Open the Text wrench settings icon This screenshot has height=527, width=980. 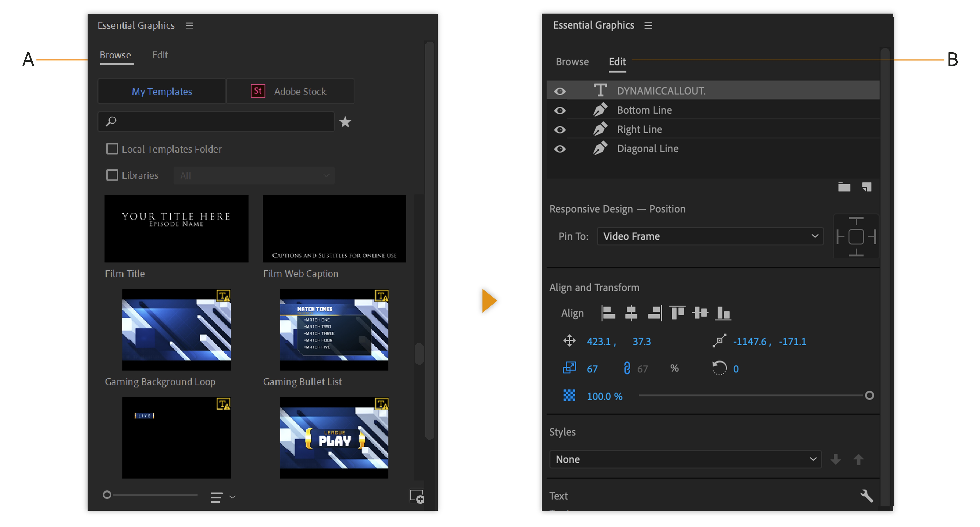pyautogui.click(x=866, y=496)
